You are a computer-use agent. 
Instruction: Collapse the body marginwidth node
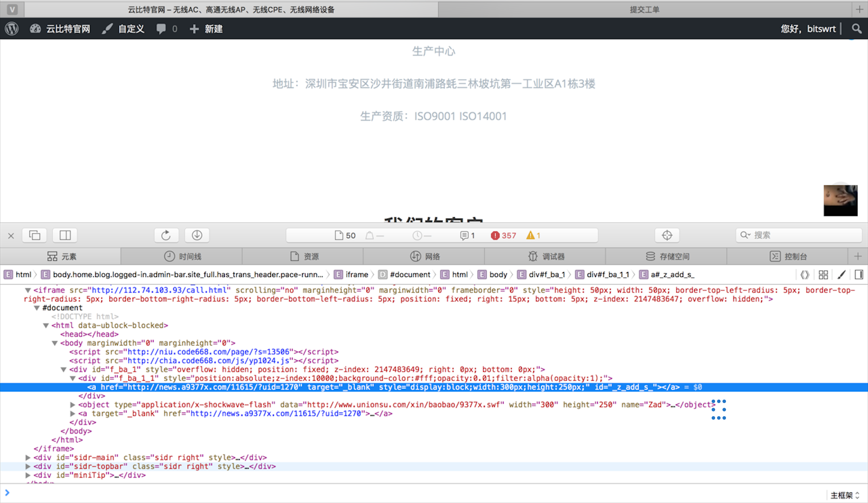click(x=55, y=343)
